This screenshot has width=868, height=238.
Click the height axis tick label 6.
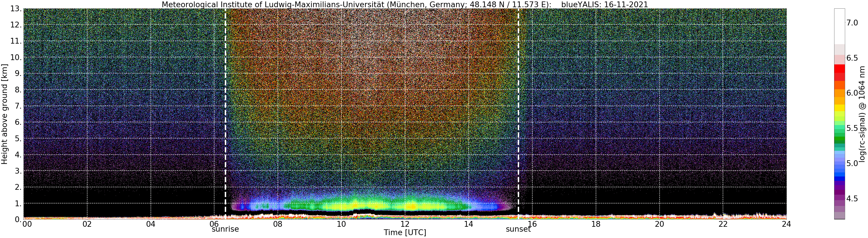[19, 122]
